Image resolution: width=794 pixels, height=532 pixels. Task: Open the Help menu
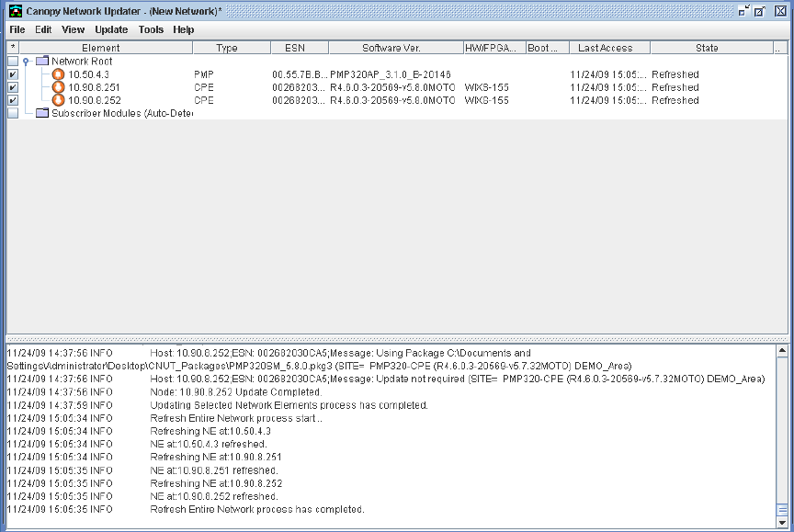coord(183,29)
